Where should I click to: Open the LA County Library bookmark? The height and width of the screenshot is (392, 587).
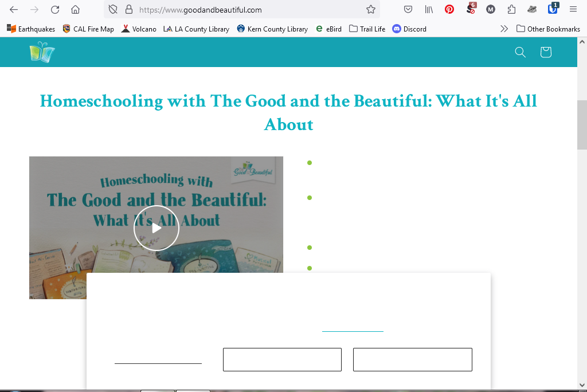(x=196, y=29)
